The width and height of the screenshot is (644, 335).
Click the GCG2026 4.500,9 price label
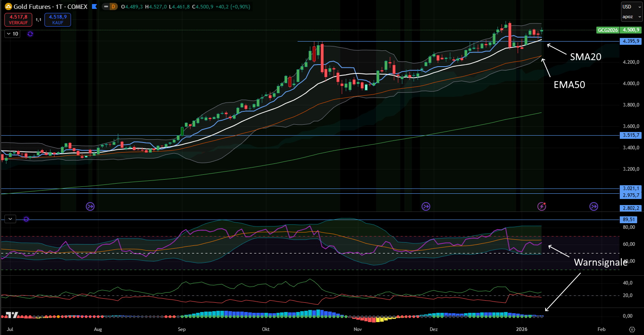coord(619,30)
